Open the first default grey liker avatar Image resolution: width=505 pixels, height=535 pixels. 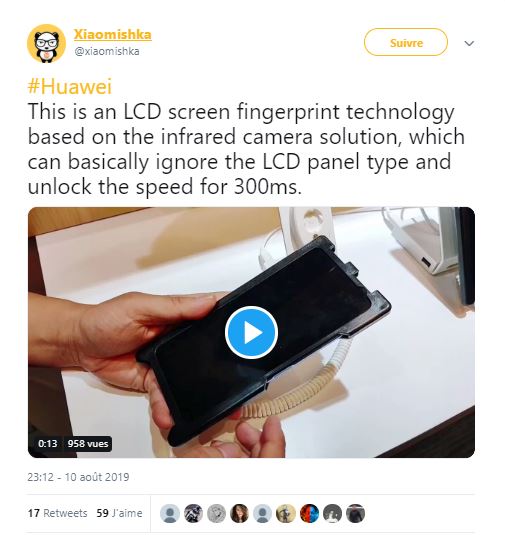170,514
